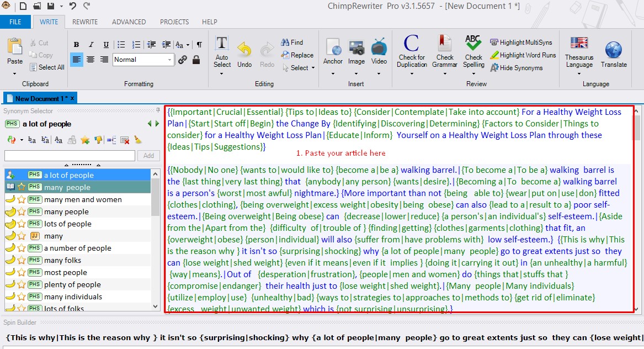Select 'many men and women' synonym row
This screenshot has width=644, height=349.
tap(78, 199)
